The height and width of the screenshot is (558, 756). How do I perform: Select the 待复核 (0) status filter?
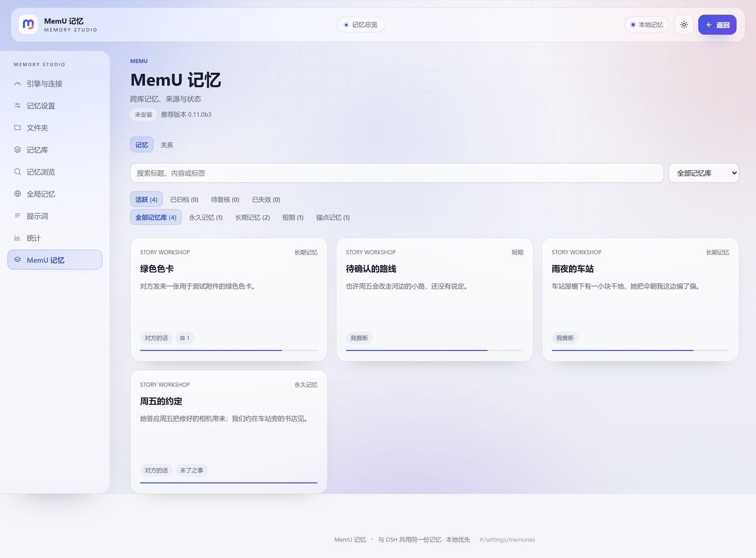click(x=225, y=200)
